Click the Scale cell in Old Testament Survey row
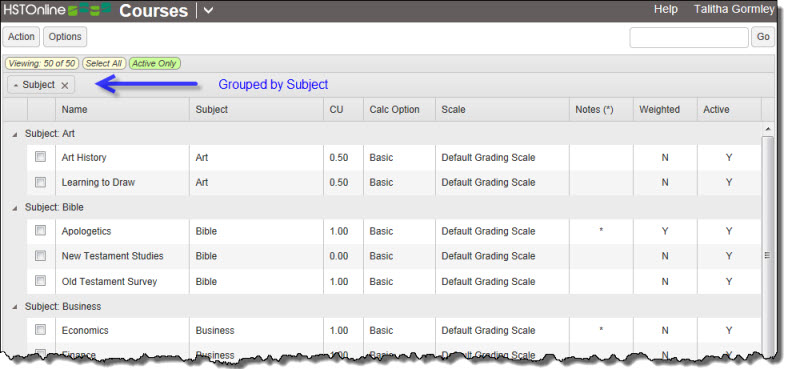The image size is (785, 369). click(x=502, y=281)
